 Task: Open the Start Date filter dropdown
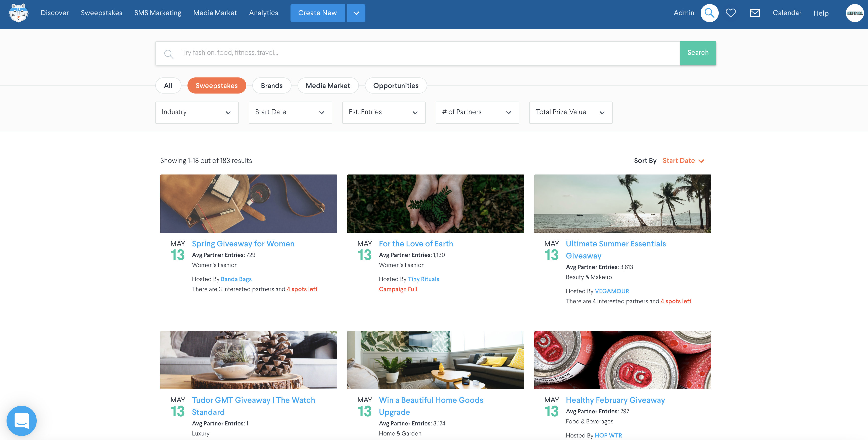(290, 112)
